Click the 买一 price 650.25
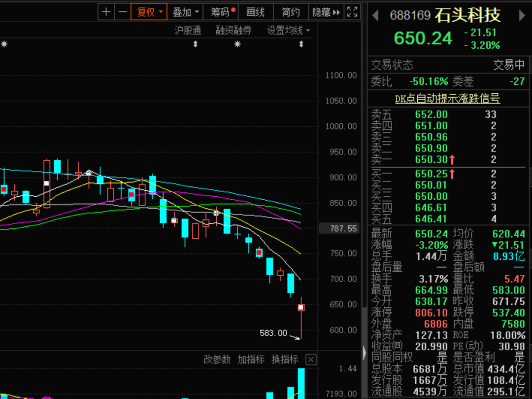 pos(431,174)
